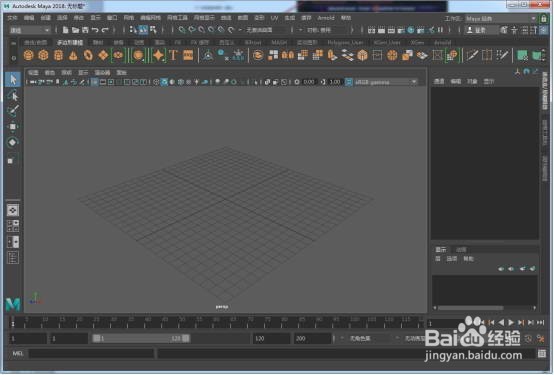Activate the Rotate tool in toolbox
The height and width of the screenshot is (375, 554).
click(x=13, y=142)
